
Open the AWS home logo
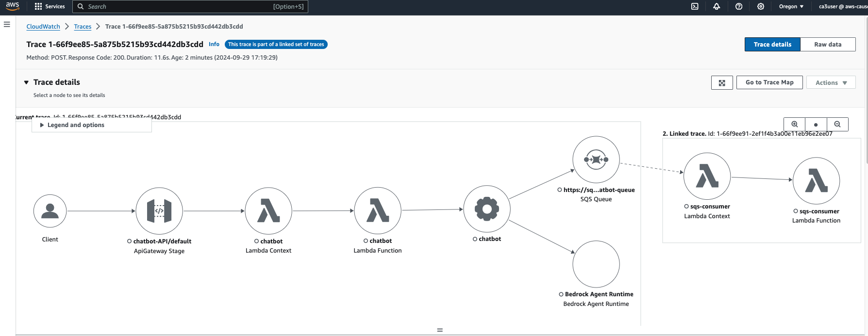(13, 6)
